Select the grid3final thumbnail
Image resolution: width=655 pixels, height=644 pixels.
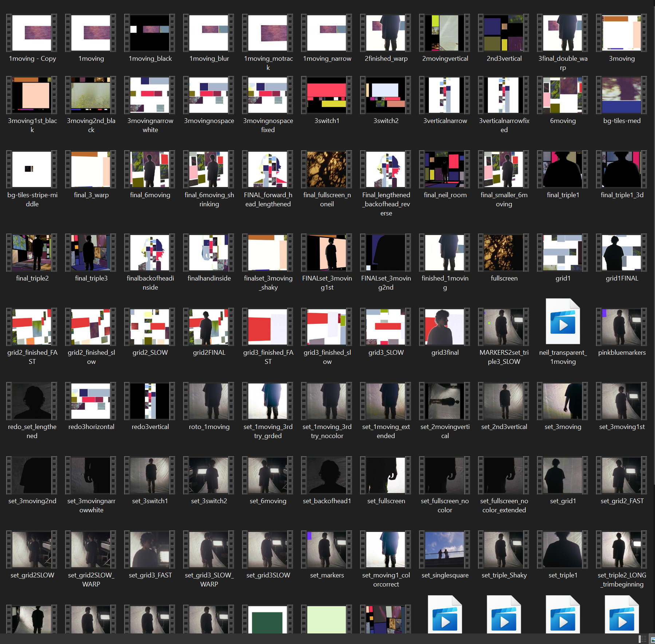click(445, 327)
